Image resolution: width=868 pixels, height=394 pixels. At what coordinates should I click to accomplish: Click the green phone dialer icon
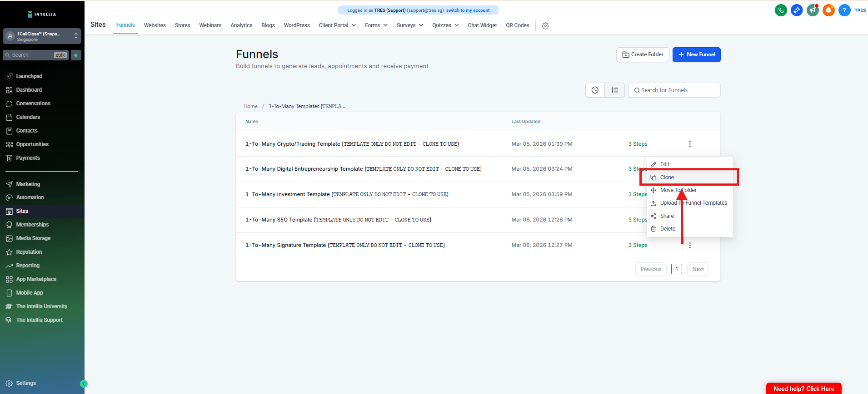[781, 10]
